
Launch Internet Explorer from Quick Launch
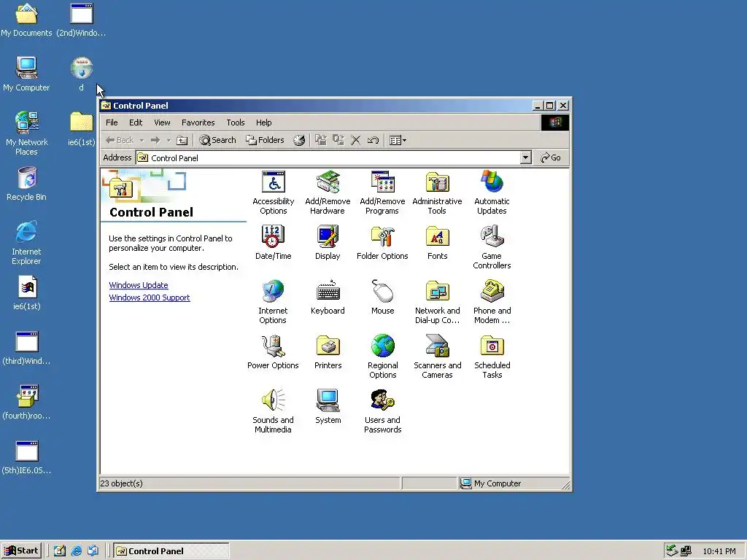(x=76, y=551)
